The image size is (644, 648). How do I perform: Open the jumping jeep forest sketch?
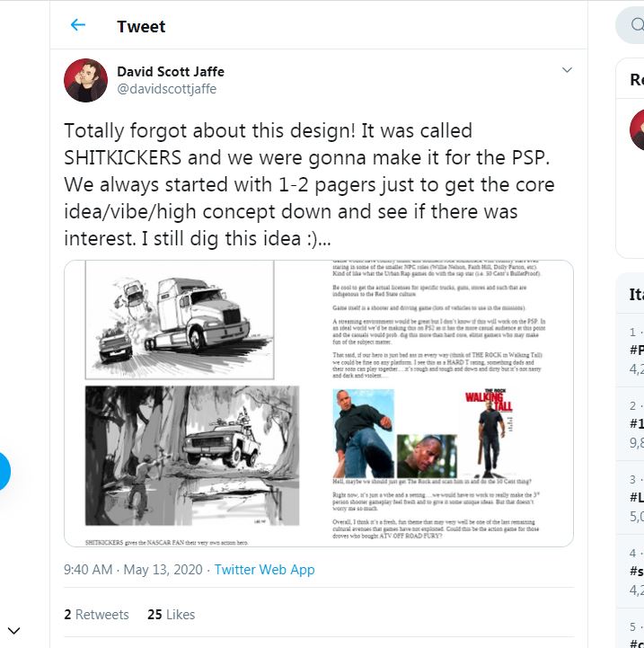tap(192, 456)
